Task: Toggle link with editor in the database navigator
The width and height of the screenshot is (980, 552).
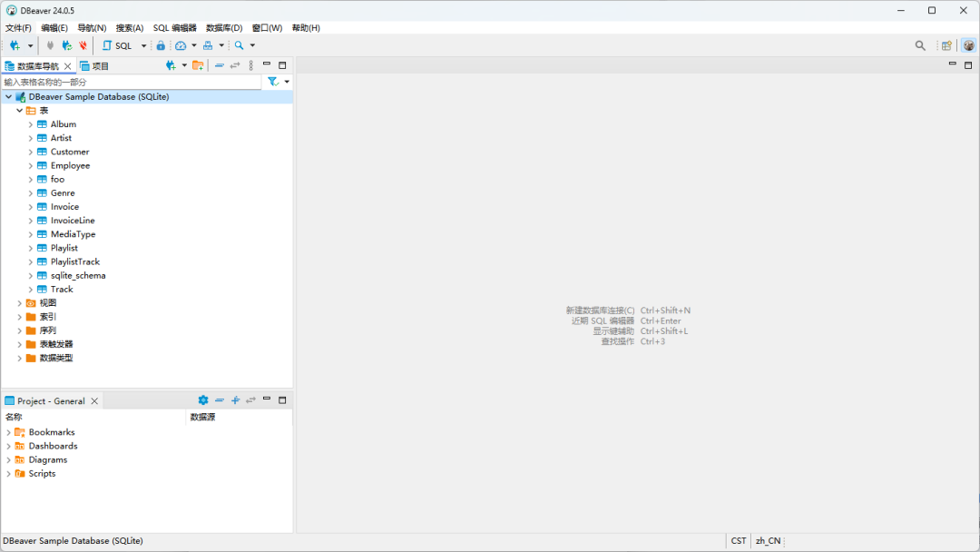Action: pos(235,65)
